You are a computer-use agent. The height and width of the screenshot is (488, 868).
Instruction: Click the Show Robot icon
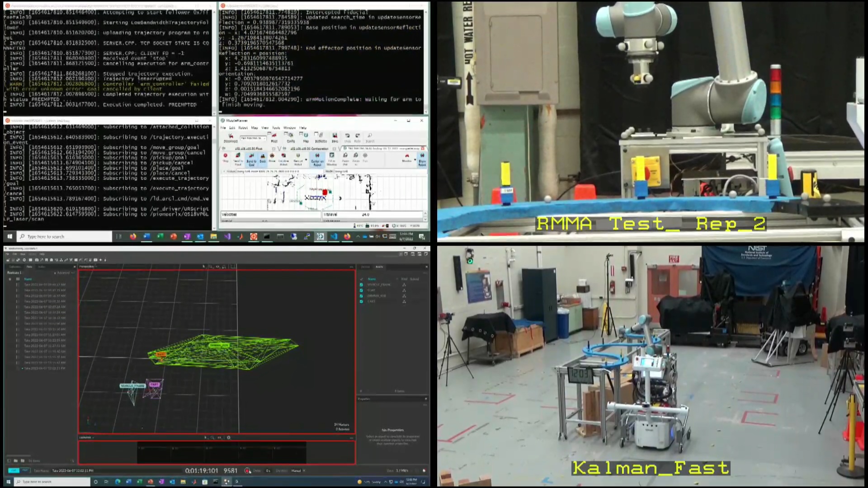point(422,159)
